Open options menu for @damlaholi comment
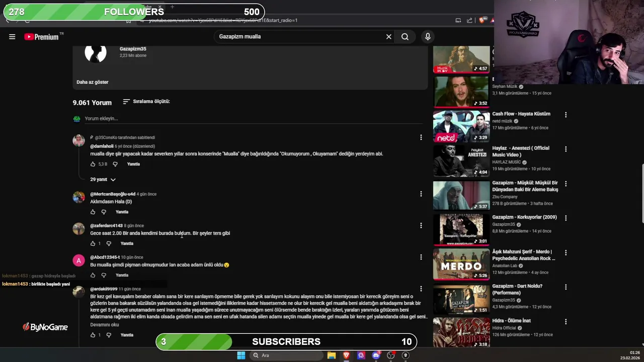The image size is (644, 362). tap(421, 137)
